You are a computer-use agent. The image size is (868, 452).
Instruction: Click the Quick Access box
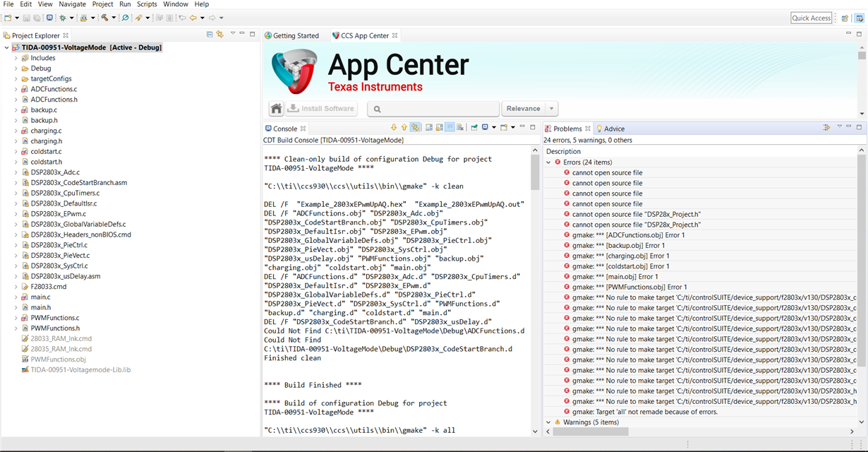812,18
